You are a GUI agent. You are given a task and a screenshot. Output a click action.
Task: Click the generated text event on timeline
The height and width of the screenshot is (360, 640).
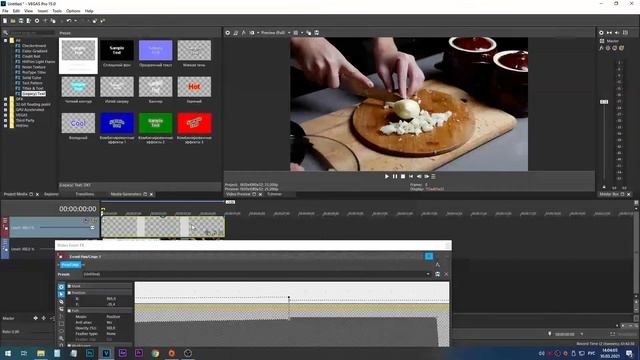click(x=163, y=227)
